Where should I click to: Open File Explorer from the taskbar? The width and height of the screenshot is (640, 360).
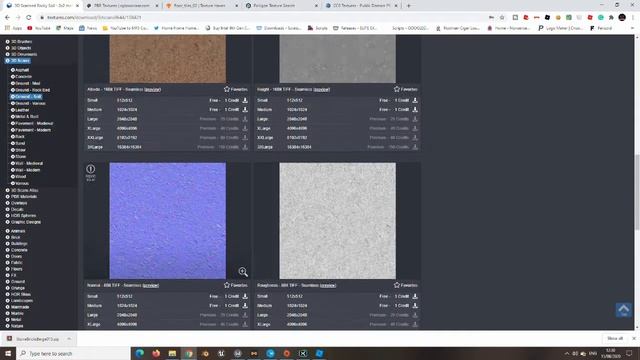coord(172,353)
